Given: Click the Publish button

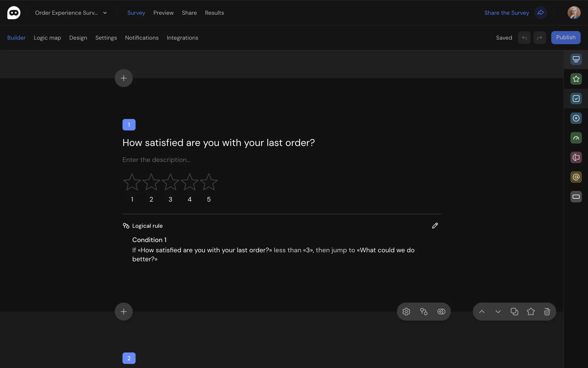Looking at the screenshot, I should coord(566,37).
